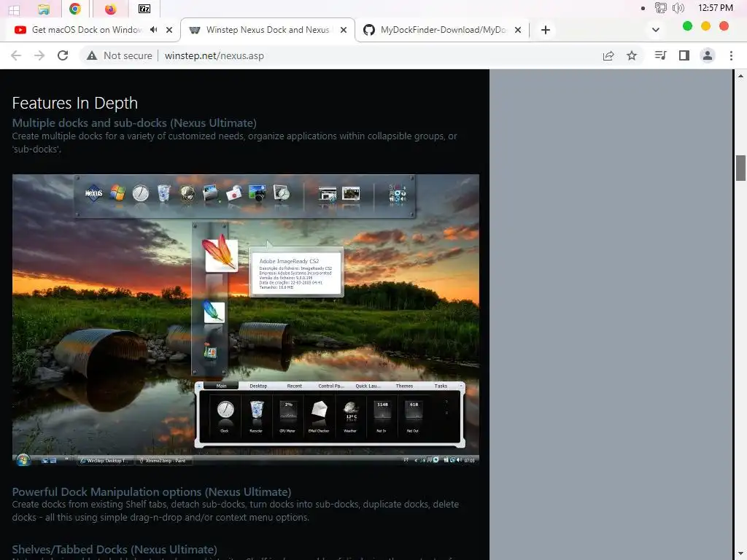
Task: Click the CPU Meter module in shelf
Action: (x=287, y=415)
